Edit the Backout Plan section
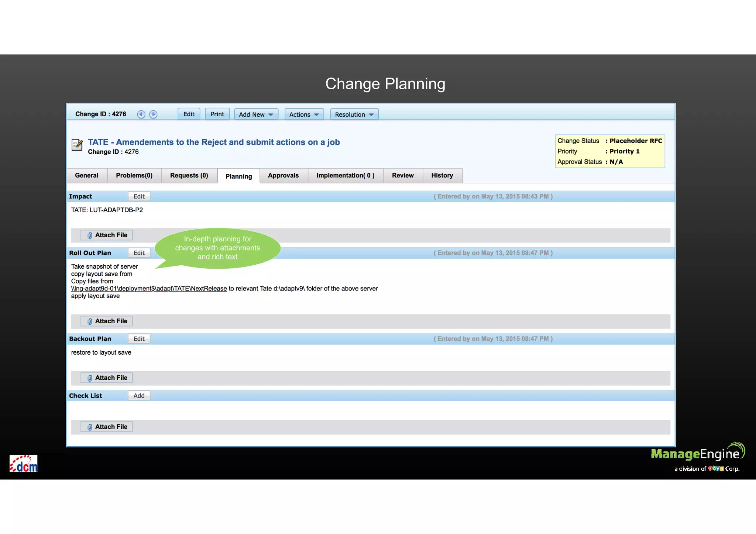The image size is (756, 534). point(139,339)
